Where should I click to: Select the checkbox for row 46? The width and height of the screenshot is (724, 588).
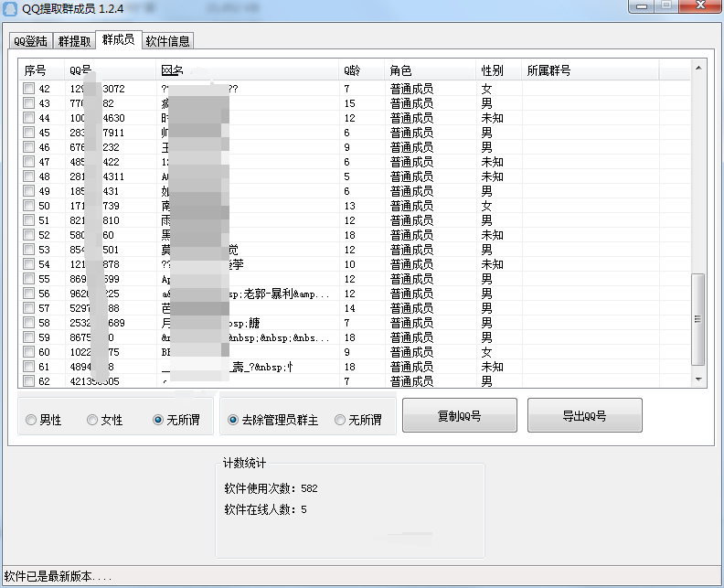tap(28, 147)
